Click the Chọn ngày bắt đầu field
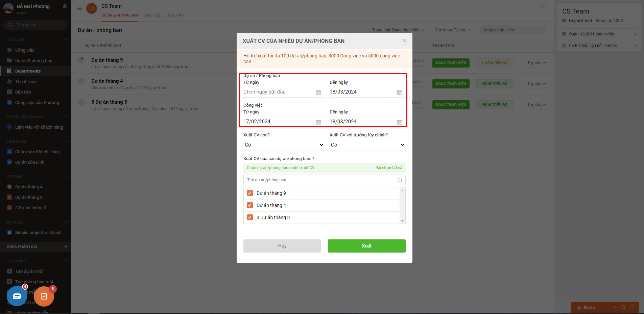This screenshot has width=644, height=314. [283, 92]
